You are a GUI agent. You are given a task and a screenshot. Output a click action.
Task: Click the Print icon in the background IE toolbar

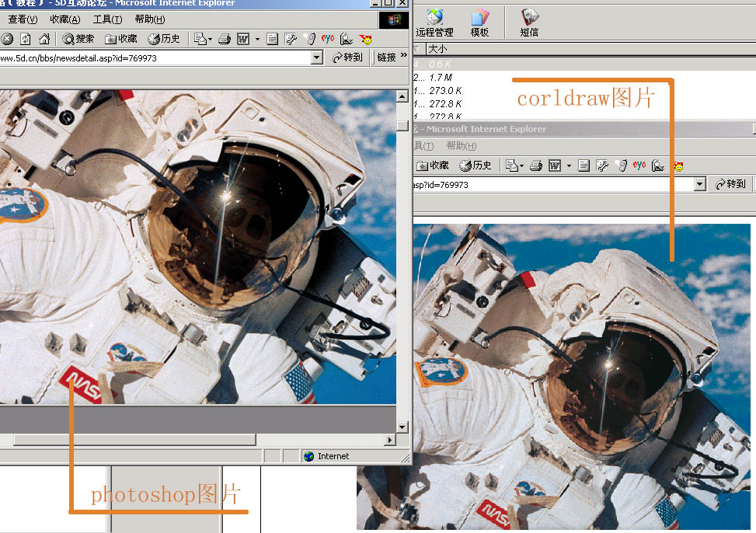535,166
